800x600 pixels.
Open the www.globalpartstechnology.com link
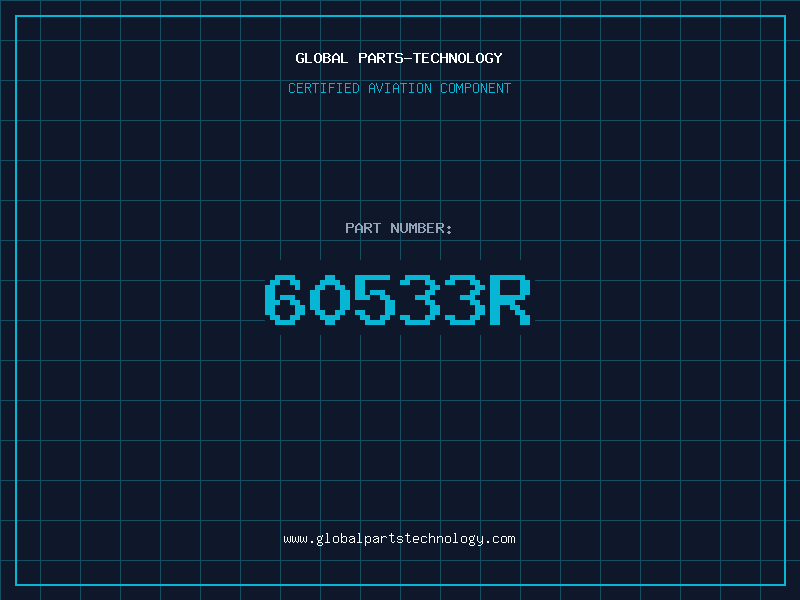tap(399, 539)
